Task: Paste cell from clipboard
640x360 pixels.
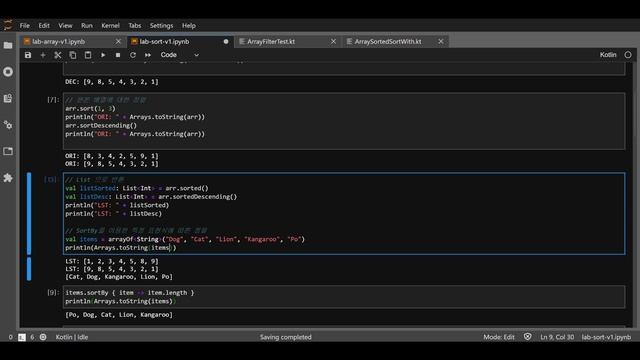Action: 88,55
